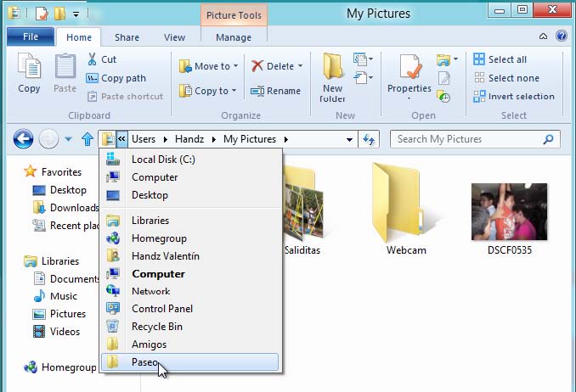576x392 pixels.
Task: Expand the Move to dropdown
Action: [x=237, y=66]
